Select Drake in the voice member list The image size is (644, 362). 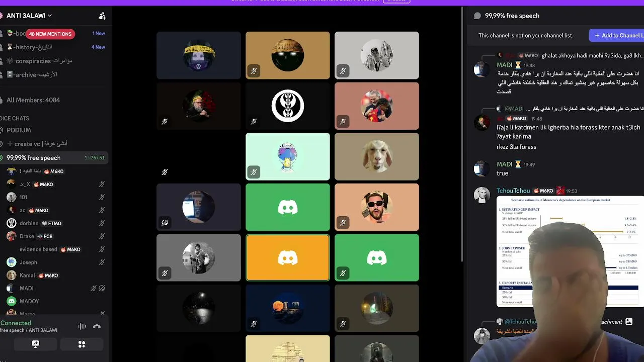pos(27,237)
